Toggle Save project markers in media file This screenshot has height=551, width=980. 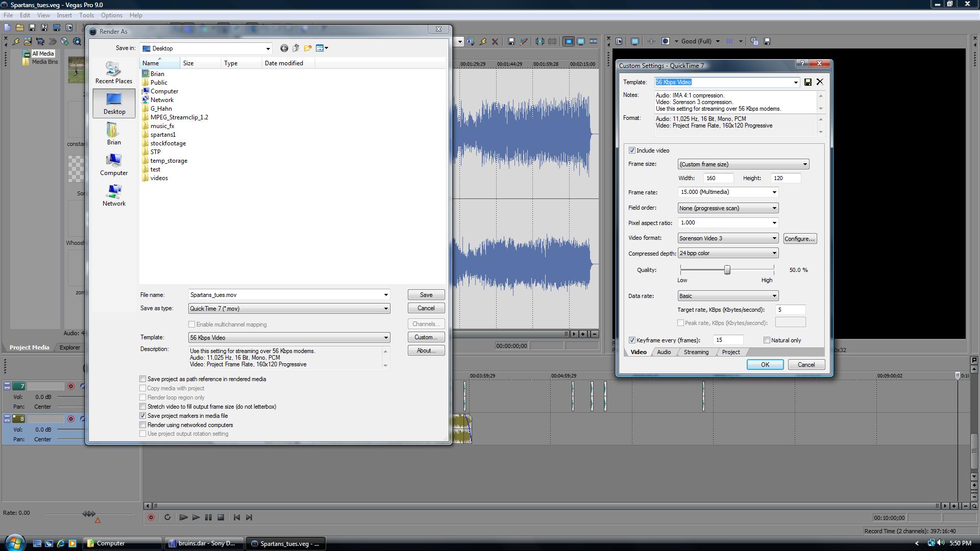coord(143,416)
